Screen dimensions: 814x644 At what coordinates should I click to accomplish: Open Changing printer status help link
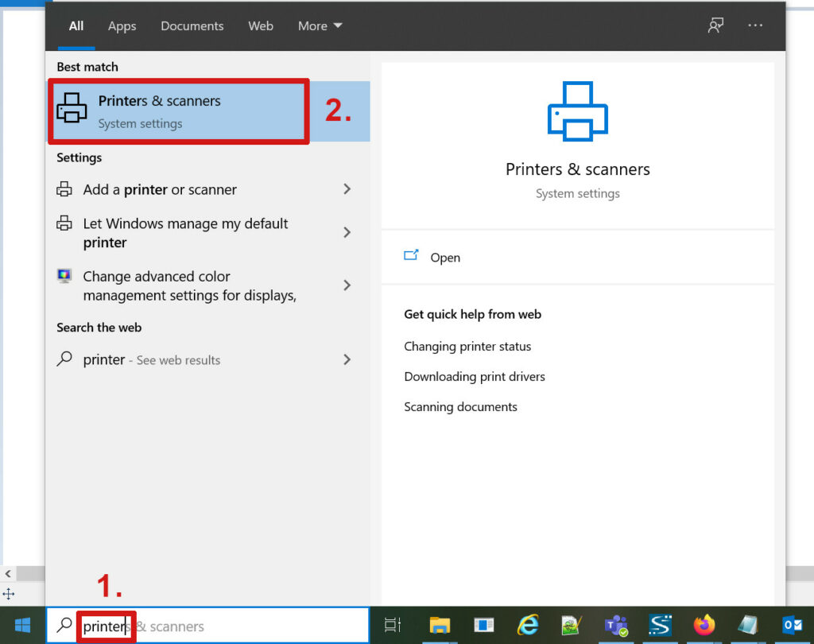tap(467, 347)
